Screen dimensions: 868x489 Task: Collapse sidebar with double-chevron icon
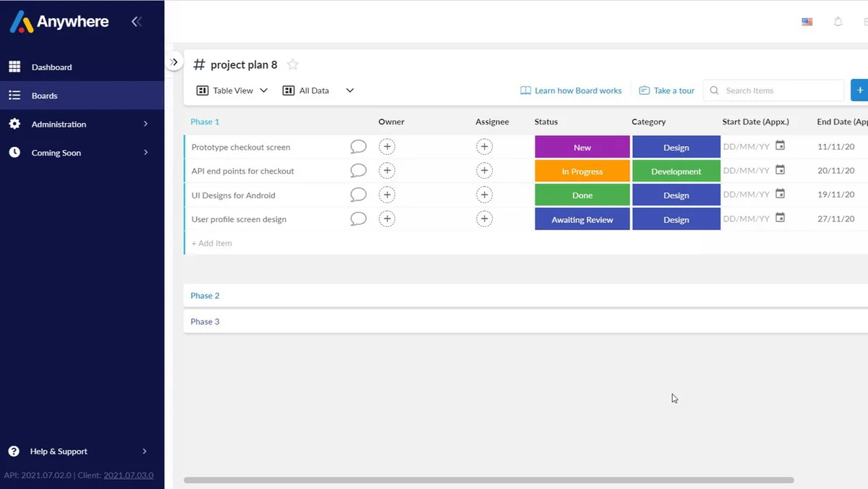click(136, 22)
